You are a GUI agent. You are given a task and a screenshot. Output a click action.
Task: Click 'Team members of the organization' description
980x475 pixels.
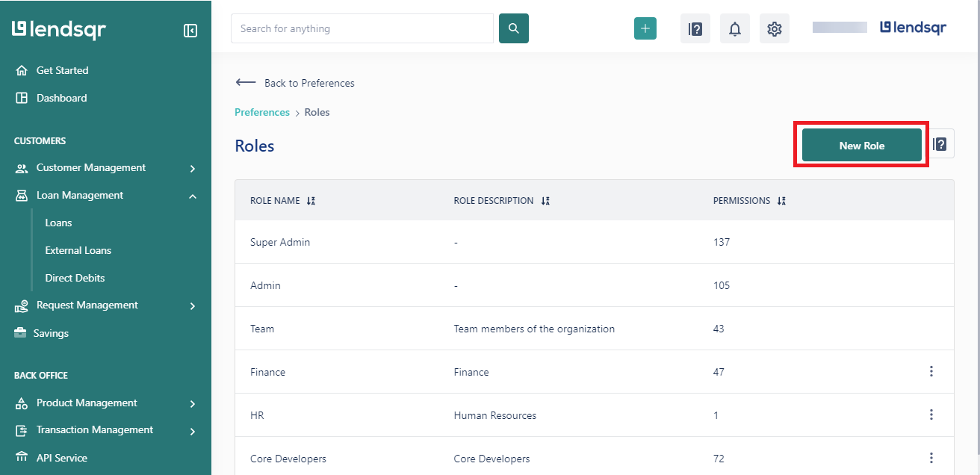point(534,329)
